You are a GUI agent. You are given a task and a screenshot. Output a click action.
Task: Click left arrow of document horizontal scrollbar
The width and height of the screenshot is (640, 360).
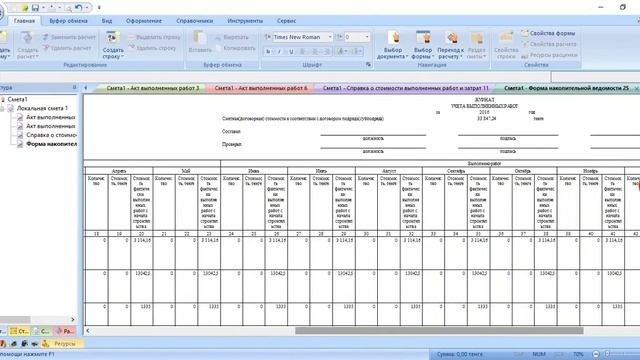tap(88, 331)
